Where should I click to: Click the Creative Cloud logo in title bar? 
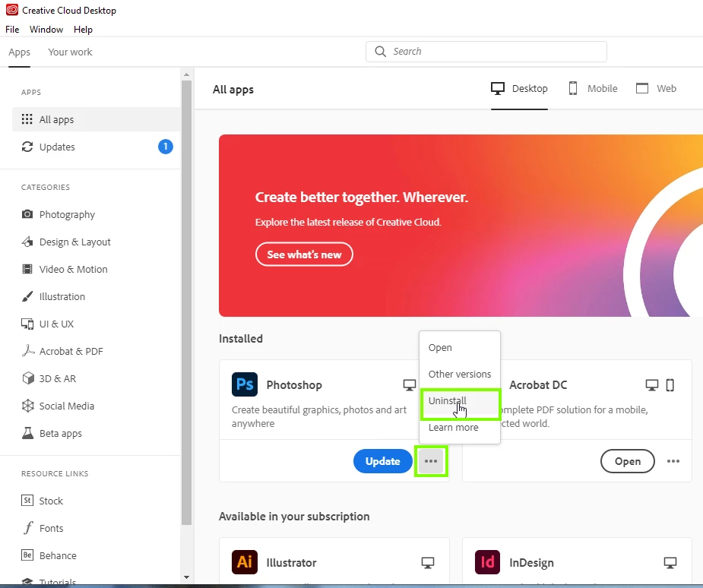[12, 10]
